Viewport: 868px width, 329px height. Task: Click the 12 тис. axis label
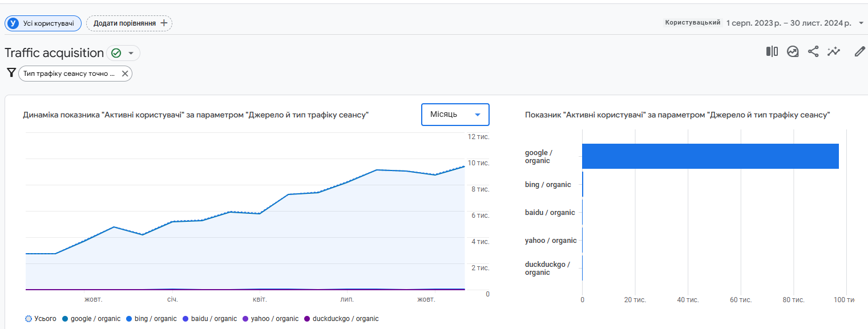479,137
